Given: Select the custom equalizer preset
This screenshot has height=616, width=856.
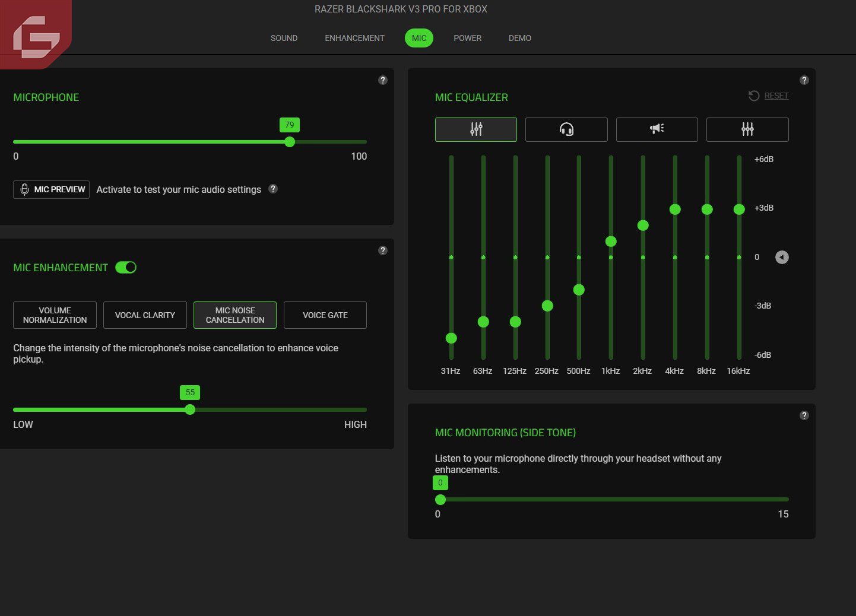Looking at the screenshot, I should 747,129.
